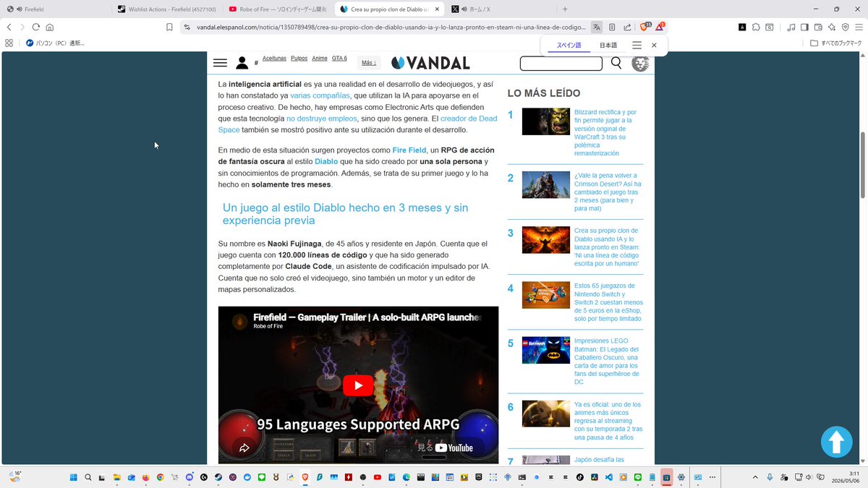Open Nintendo Switch eShop deals article
The image size is (868, 488).
tap(608, 302)
